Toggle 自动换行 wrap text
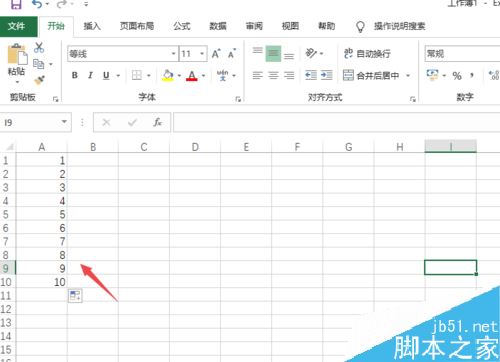 [367, 53]
